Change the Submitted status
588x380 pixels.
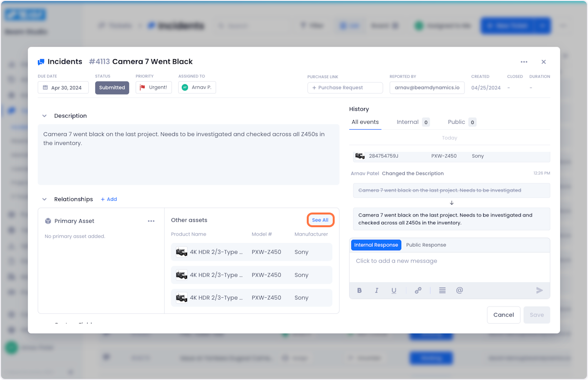112,88
